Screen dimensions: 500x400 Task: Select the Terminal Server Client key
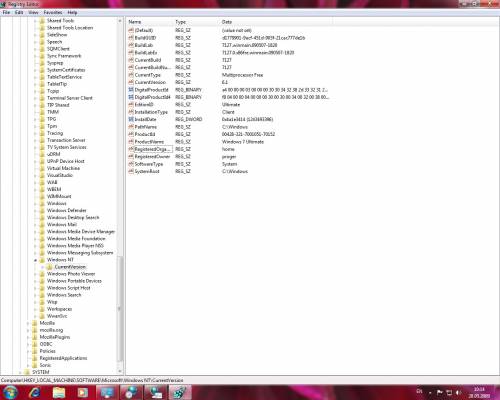(70, 98)
